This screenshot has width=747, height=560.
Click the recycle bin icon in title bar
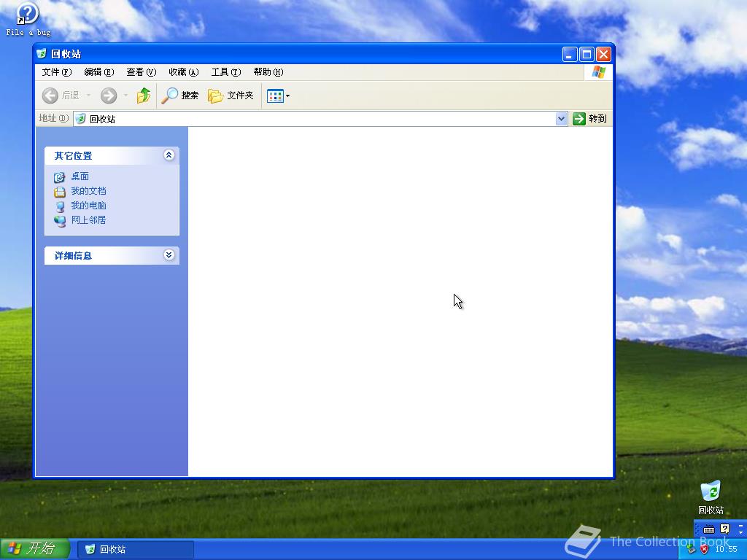coord(42,54)
